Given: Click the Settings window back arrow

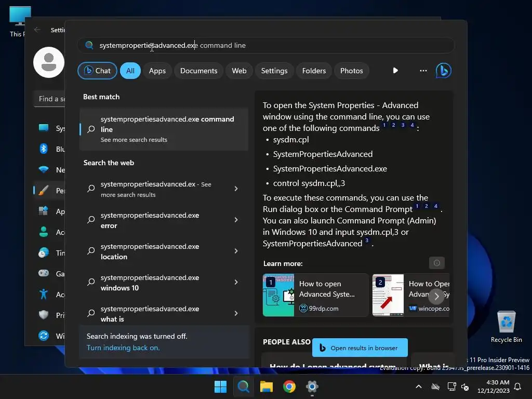Looking at the screenshot, I should [37, 30].
